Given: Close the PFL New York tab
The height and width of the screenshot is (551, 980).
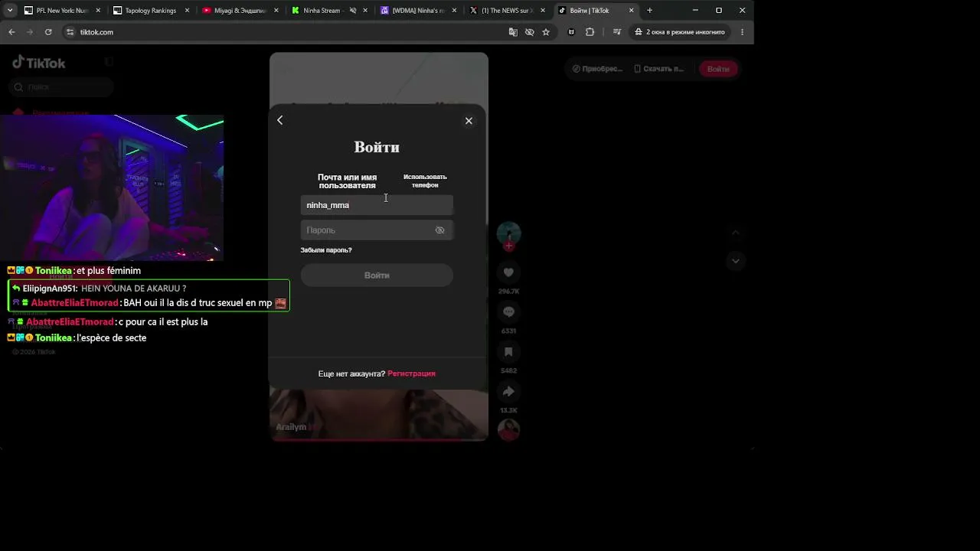Looking at the screenshot, I should (98, 11).
